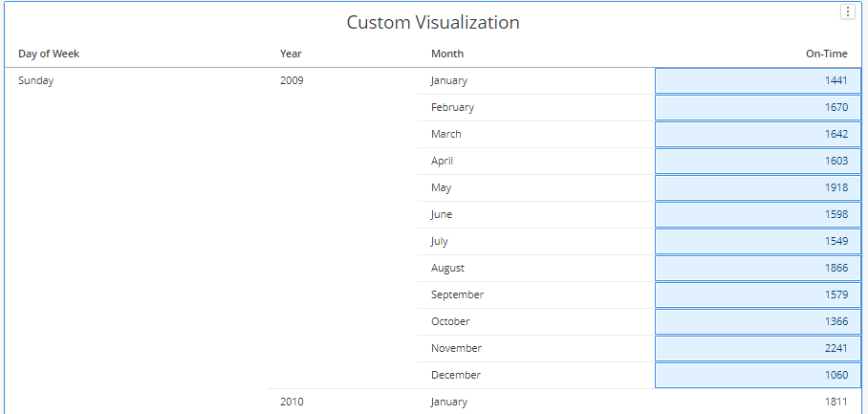
Task: Click the Day of Week column header
Action: point(49,54)
